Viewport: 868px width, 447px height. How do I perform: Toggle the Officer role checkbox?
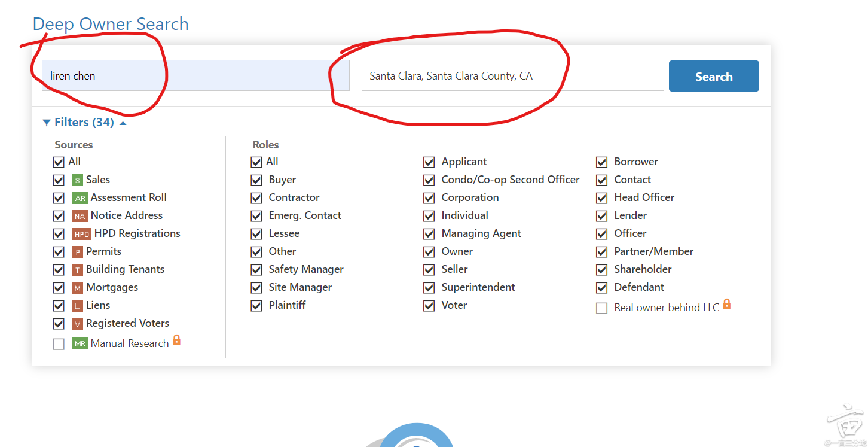point(602,234)
